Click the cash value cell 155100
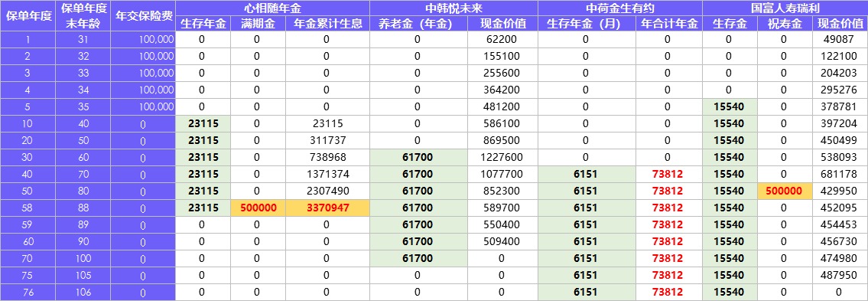The width and height of the screenshot is (868, 301). [502, 56]
